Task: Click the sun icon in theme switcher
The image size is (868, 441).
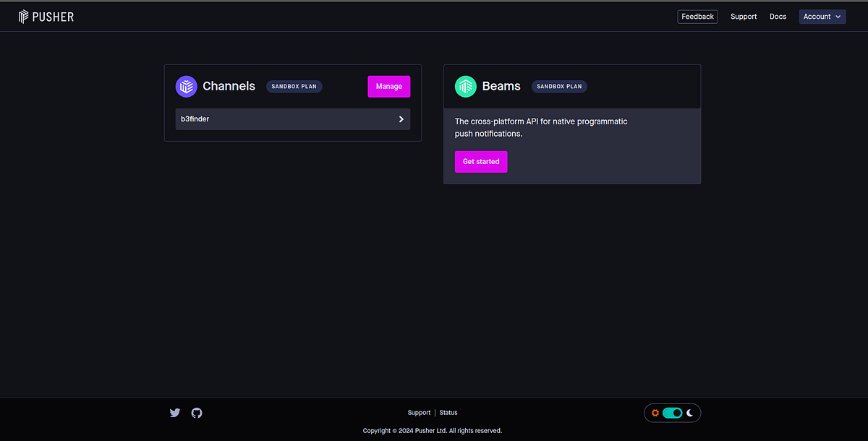Action: point(655,413)
